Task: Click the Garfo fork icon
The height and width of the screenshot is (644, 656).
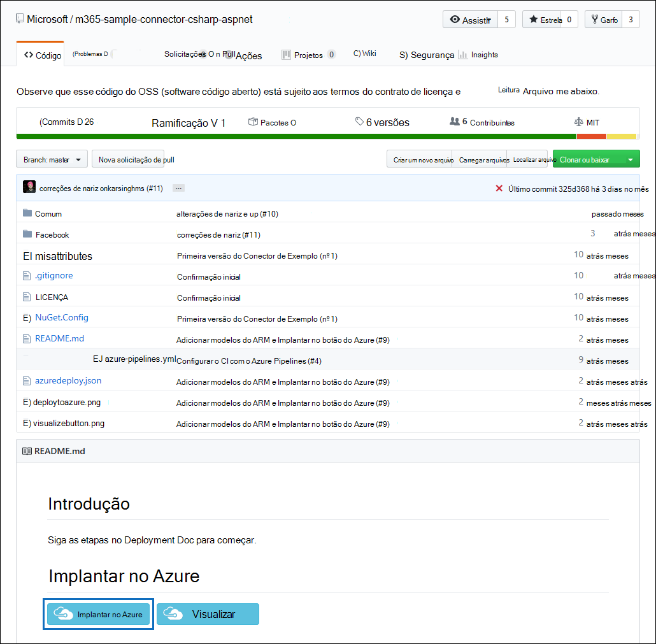Action: pyautogui.click(x=594, y=20)
